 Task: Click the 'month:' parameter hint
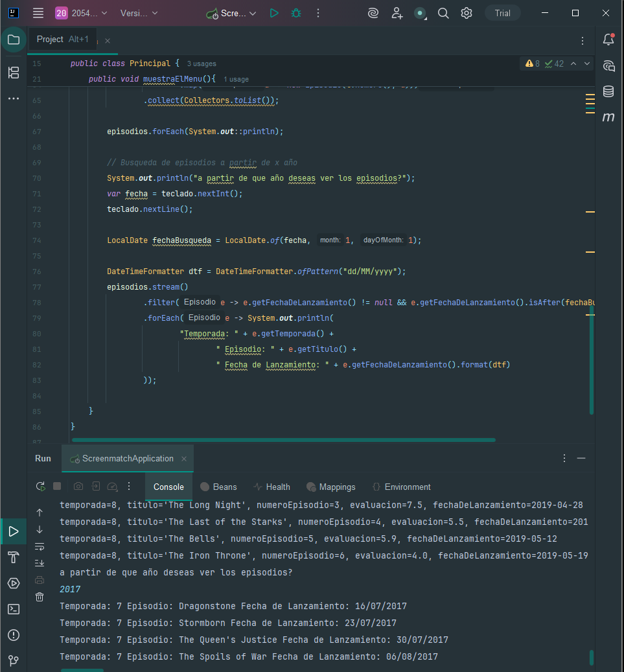coord(330,240)
